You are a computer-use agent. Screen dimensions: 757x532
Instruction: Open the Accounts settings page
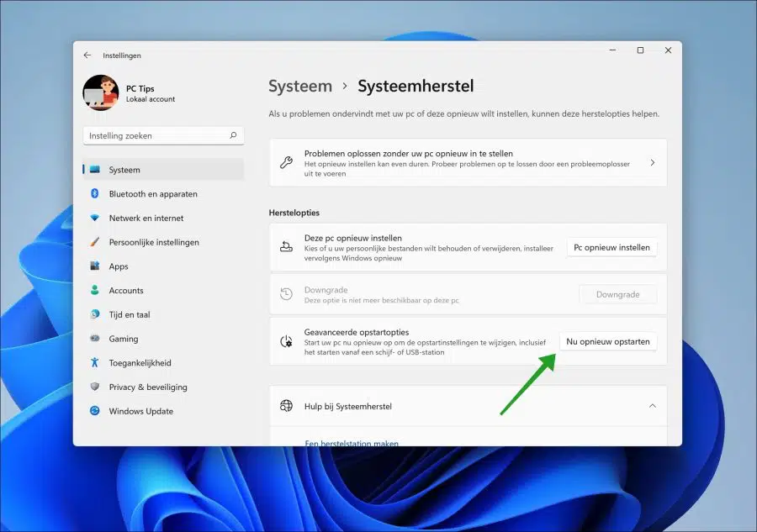163,290
